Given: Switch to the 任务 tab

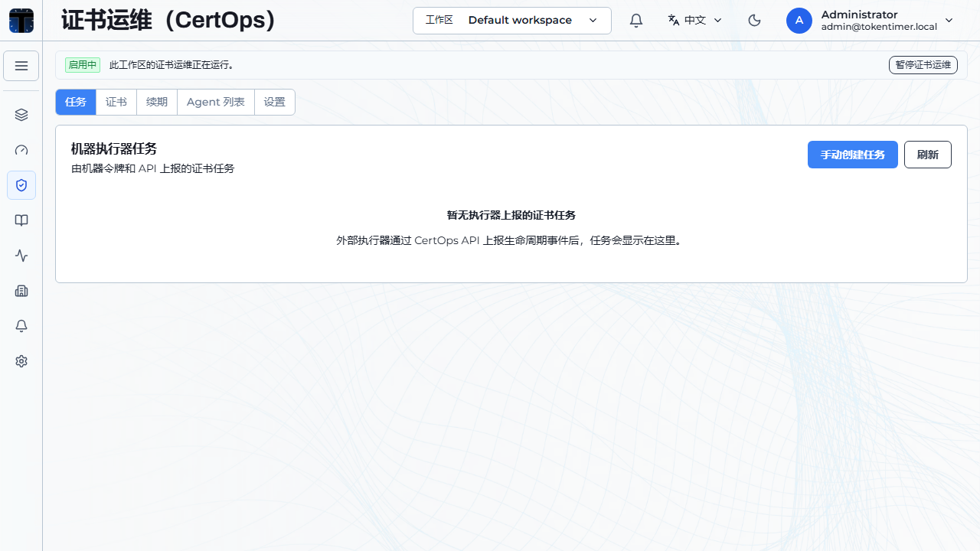Looking at the screenshot, I should 76,102.
